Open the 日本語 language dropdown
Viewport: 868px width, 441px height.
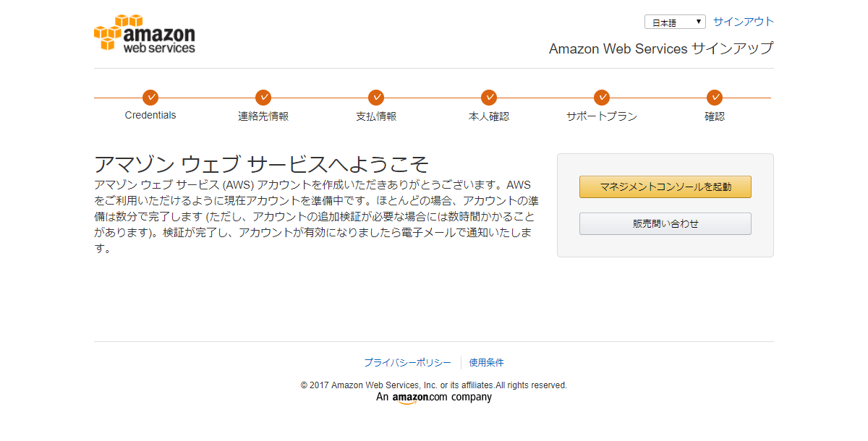click(675, 22)
